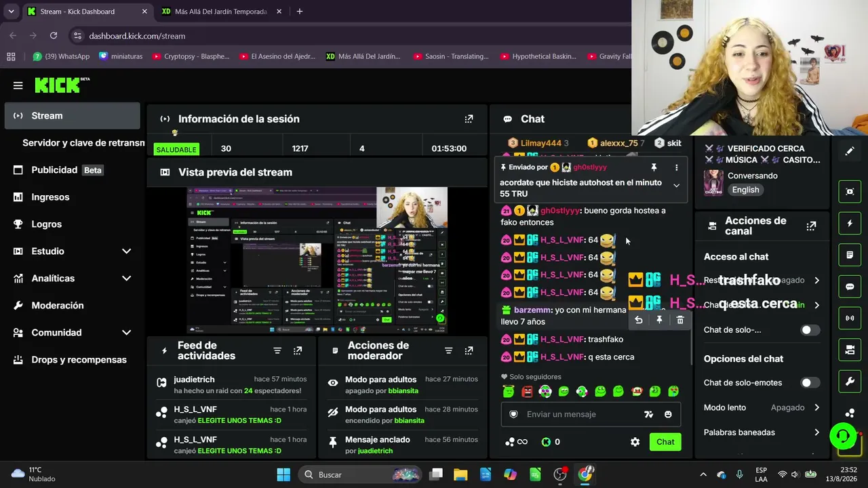Open the miniaturas bookmark
This screenshot has width=868, height=488.
tap(121, 56)
